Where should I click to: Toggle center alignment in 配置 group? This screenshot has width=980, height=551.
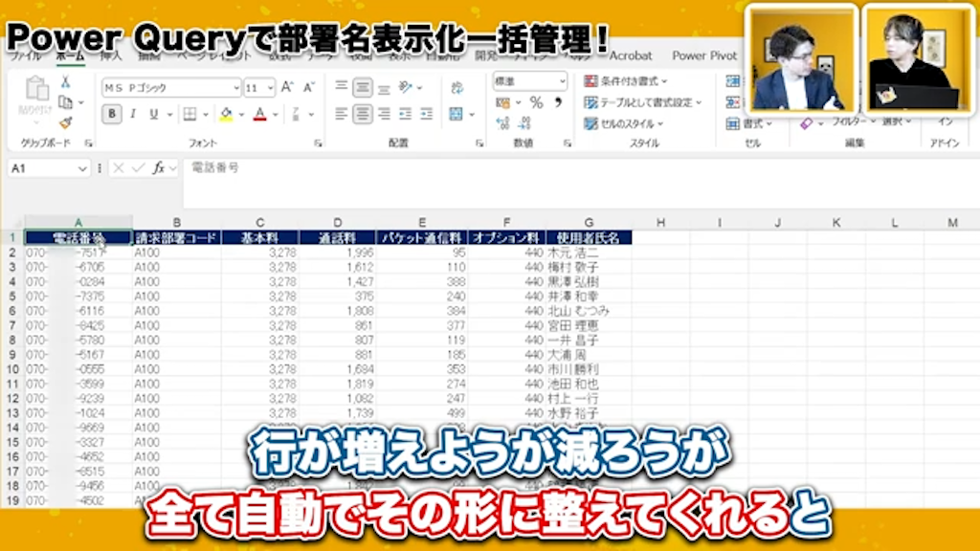(363, 114)
